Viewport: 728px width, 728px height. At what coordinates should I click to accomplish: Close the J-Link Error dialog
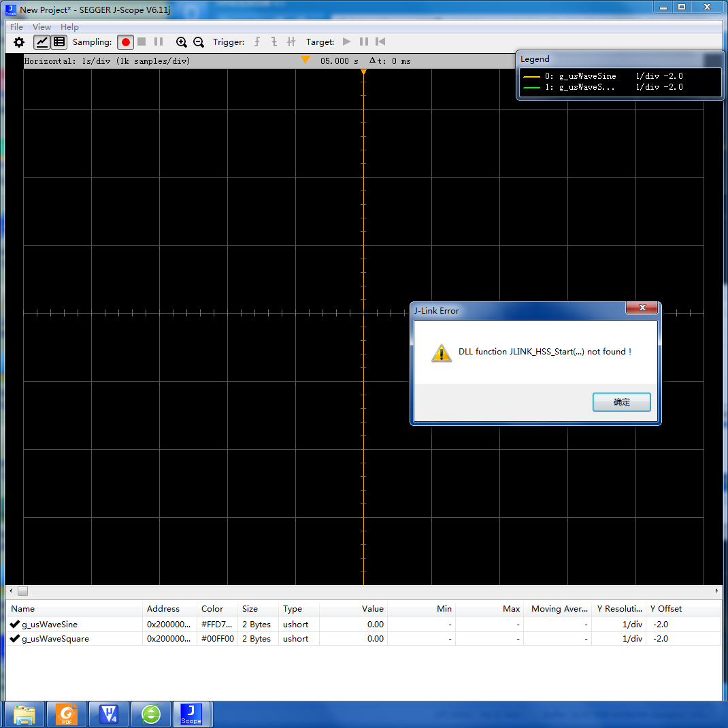point(642,308)
